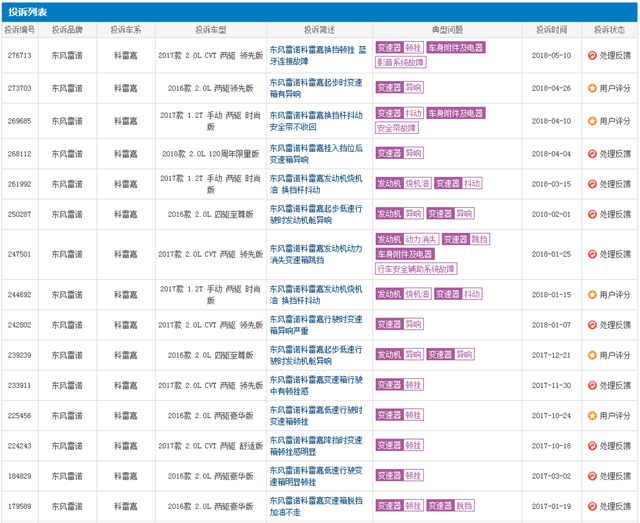Click the 投诉品牌 column header

coord(67,30)
